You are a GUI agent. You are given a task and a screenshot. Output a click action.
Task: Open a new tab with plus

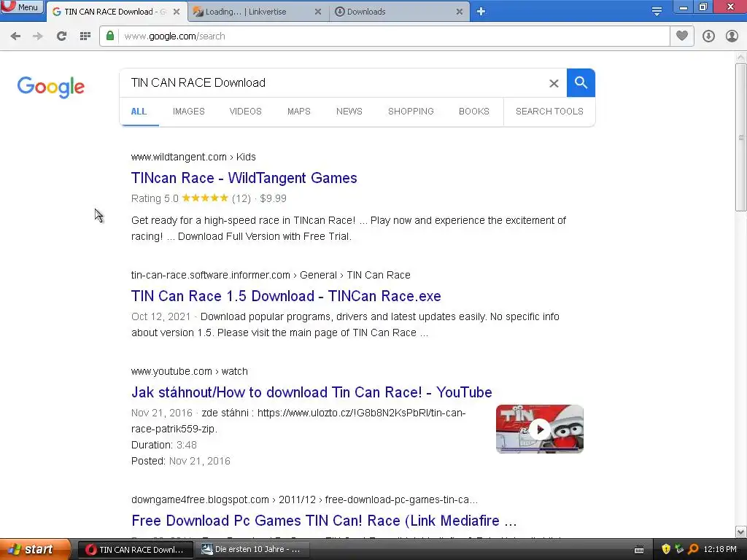pos(481,12)
